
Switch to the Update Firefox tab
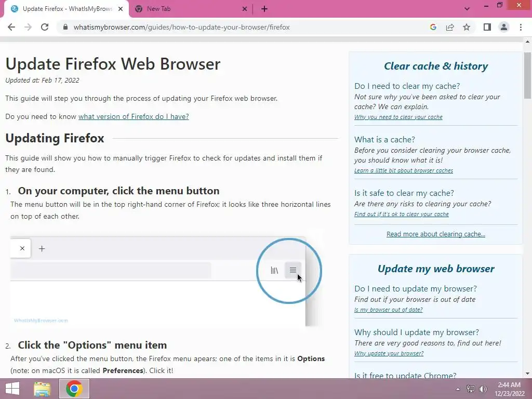pos(66,9)
